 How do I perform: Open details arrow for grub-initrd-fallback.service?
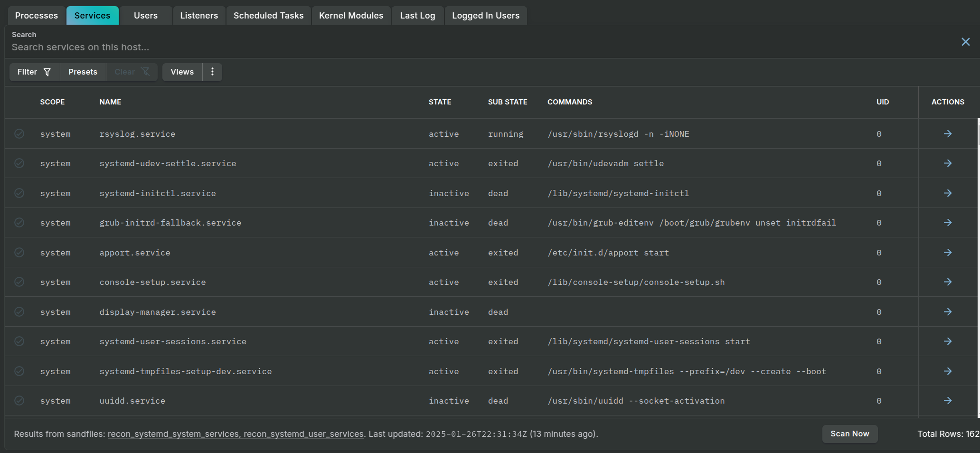coord(948,223)
